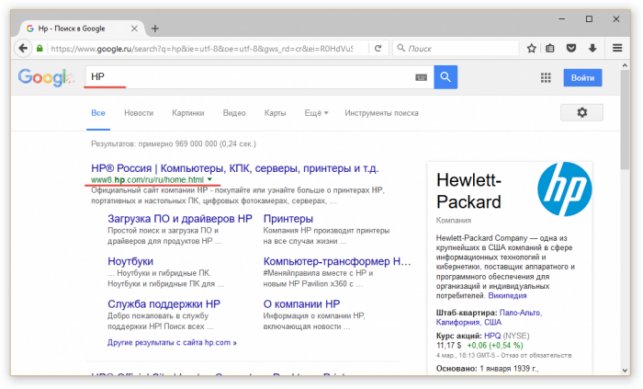This screenshot has height=389, width=643.
Task: Expand the Ещё dropdown menu
Action: 316,113
